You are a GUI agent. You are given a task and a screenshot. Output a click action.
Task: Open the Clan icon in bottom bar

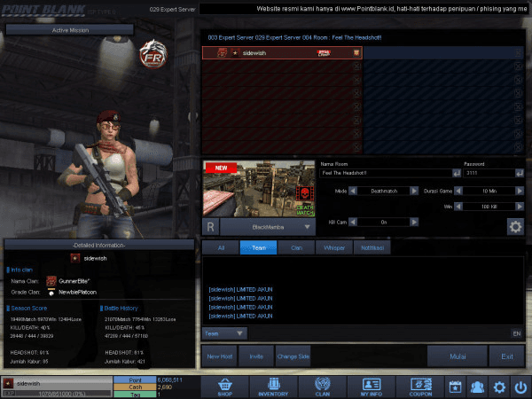tap(323, 387)
